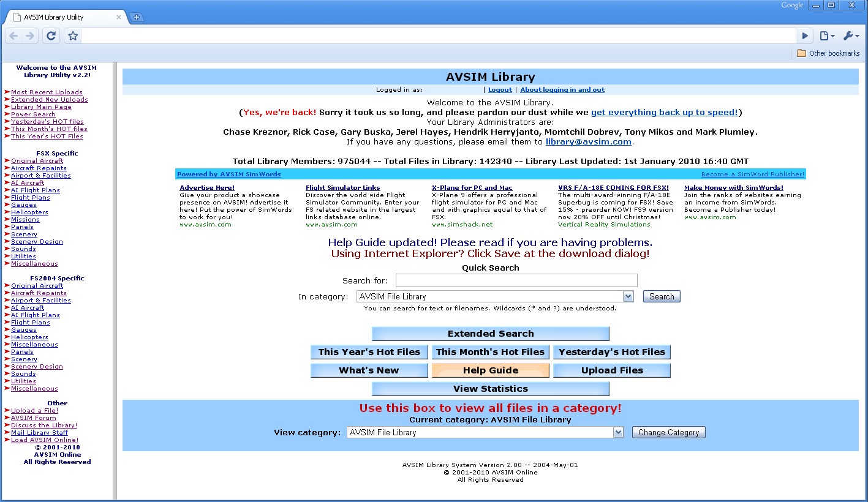The width and height of the screenshot is (868, 502).
Task: Click Upload a File! in sidebar
Action: (35, 411)
